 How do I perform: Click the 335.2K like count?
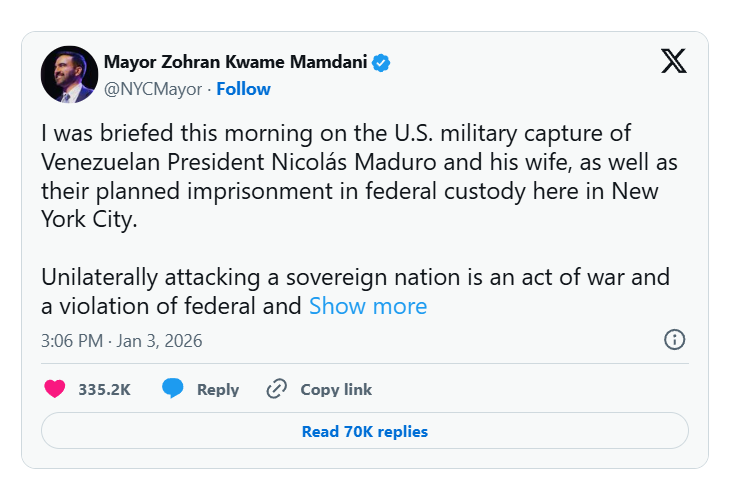coord(105,390)
